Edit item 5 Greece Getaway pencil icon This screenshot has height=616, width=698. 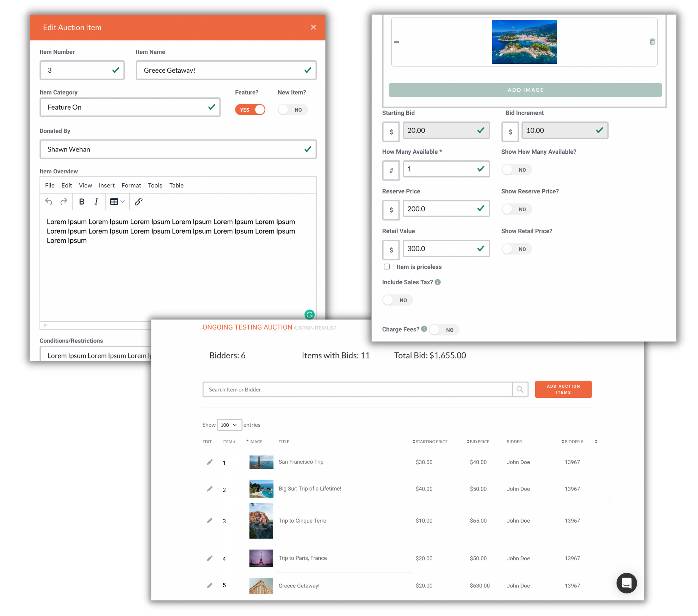coord(210,585)
